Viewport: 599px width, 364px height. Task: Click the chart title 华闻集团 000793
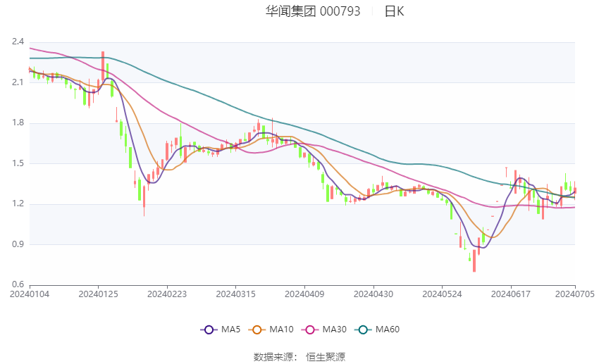click(x=313, y=11)
